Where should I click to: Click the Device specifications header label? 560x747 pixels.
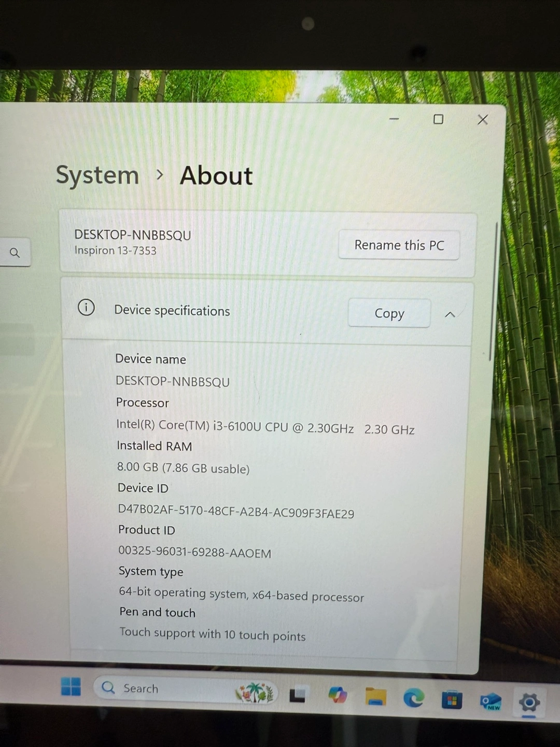tap(172, 311)
